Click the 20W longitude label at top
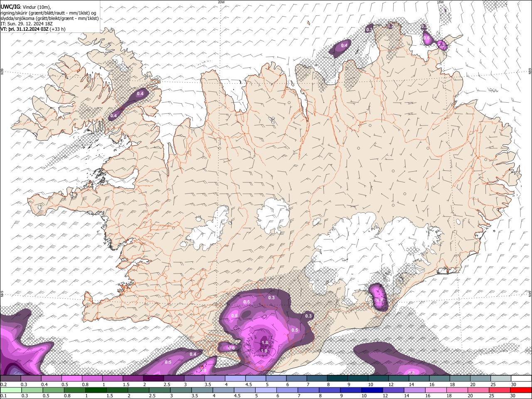This screenshot has width=532, height=399. pos(221,2)
